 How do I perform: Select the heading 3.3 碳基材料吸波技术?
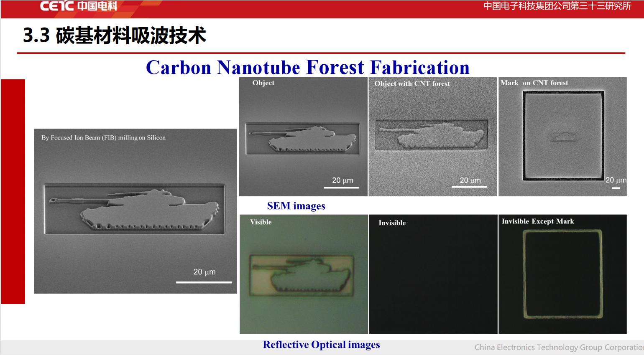click(x=115, y=35)
